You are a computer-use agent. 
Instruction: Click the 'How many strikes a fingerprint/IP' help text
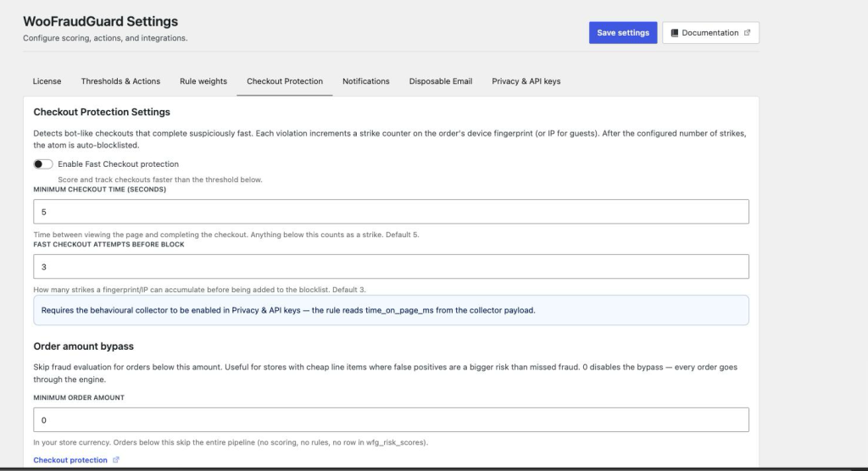(x=199, y=290)
